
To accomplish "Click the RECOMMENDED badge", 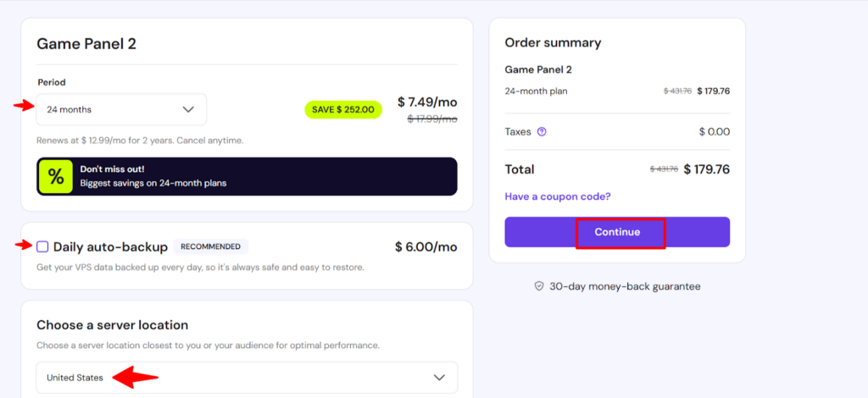I will [211, 246].
